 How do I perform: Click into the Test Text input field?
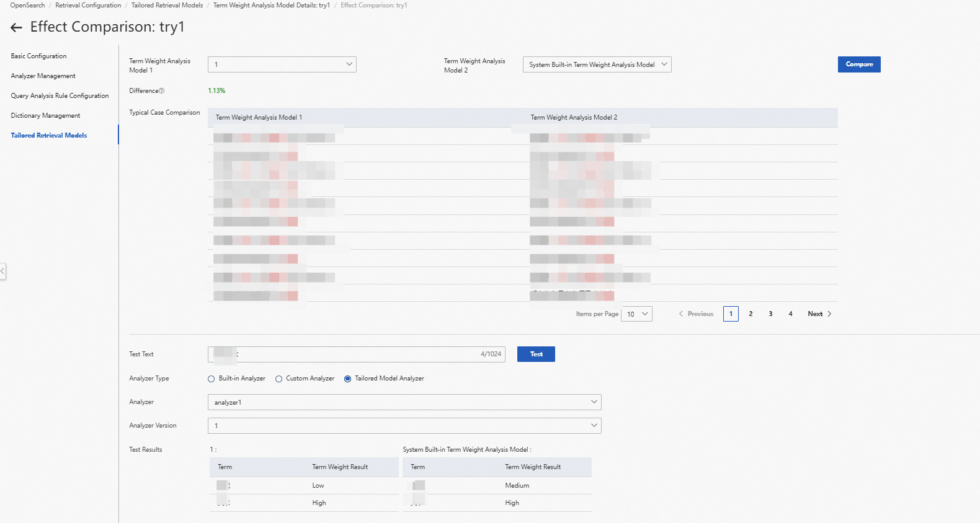(357, 354)
